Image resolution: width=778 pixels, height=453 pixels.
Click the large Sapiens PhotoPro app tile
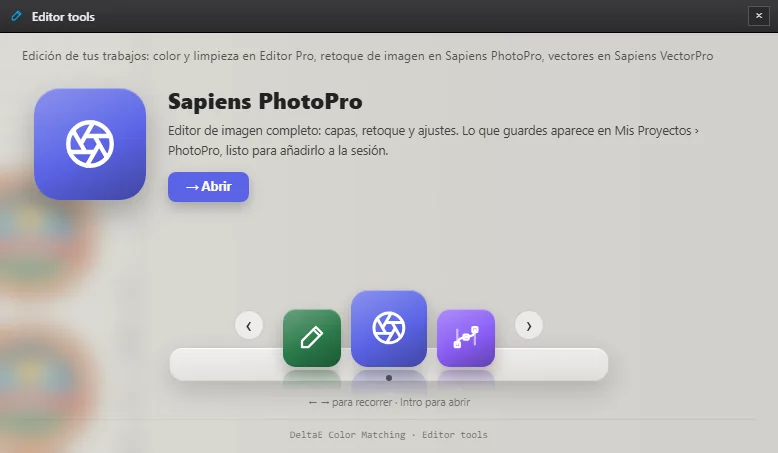pyautogui.click(x=90, y=144)
